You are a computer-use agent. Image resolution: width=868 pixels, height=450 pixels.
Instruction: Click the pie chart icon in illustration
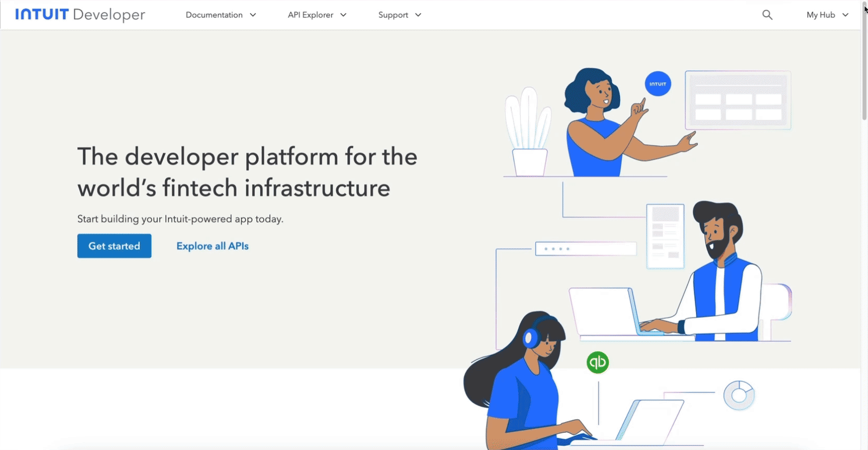point(739,395)
